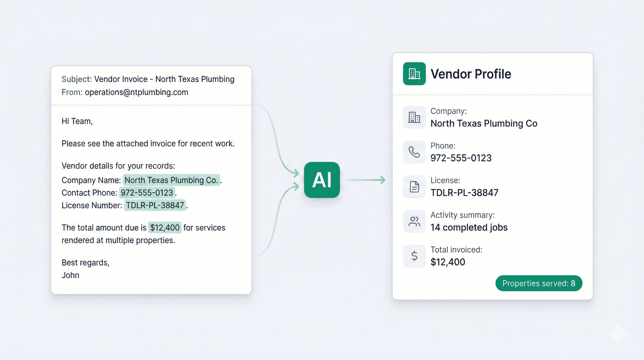Select the highlighted company name North Texas Plumbing Co.
Screen dimensions: 644x360
pyautogui.click(x=171, y=180)
